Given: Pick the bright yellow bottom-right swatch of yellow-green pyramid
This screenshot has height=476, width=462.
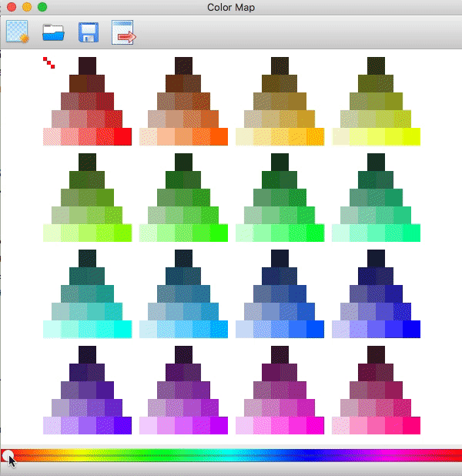Looking at the screenshot, I should (412, 136).
